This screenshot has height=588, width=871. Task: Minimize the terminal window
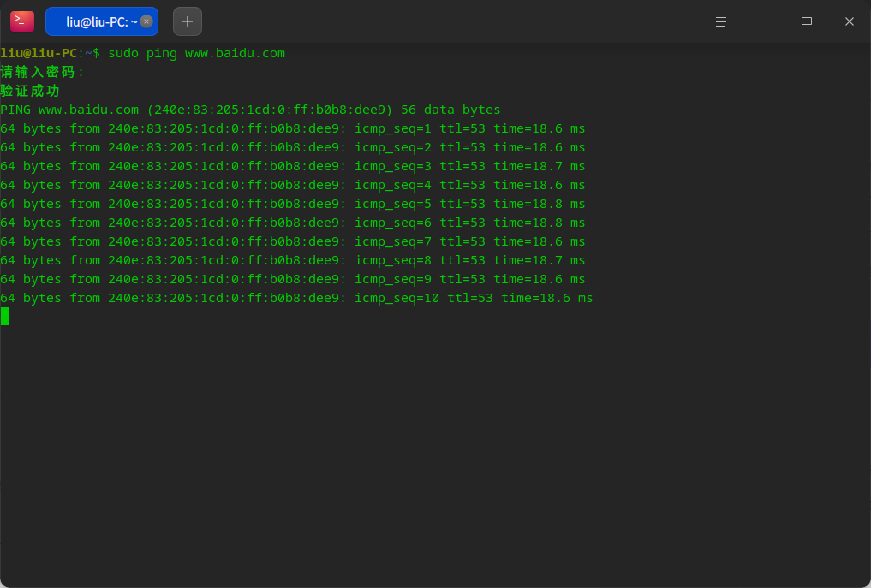coord(764,21)
